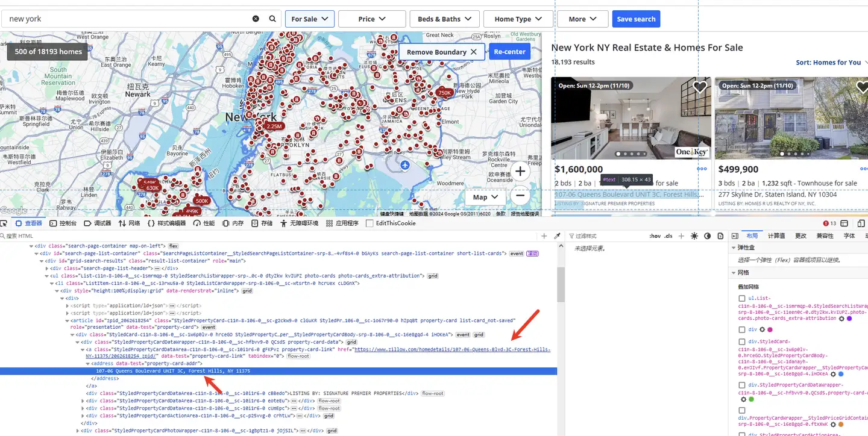Screen dimensions: 868x436
Task: Toggle print media simulation icon
Action: click(x=719, y=236)
